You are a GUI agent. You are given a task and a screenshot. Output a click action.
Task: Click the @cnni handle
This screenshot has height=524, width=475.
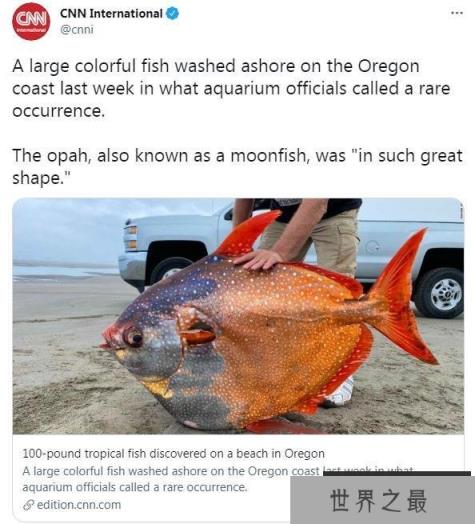(77, 30)
